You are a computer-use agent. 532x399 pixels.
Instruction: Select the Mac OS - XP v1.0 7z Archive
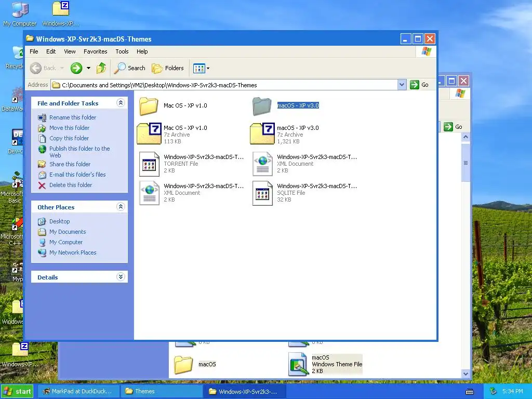pyautogui.click(x=149, y=134)
